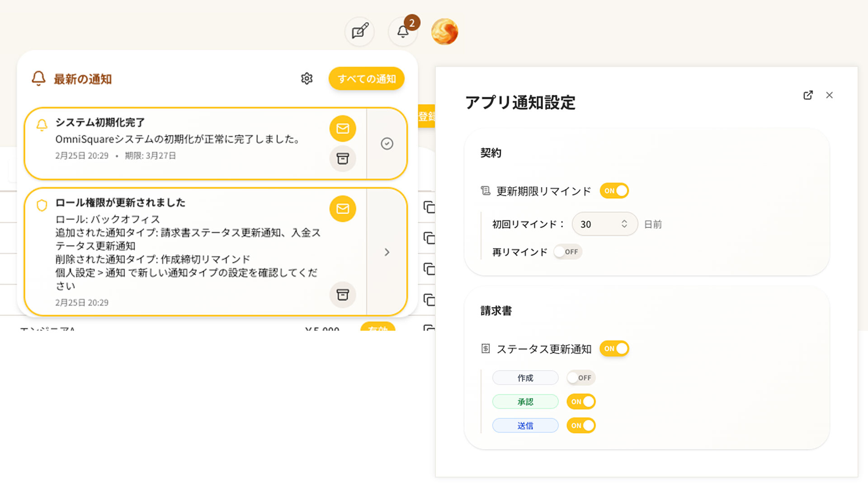Click the 送信 status tag

click(525, 426)
